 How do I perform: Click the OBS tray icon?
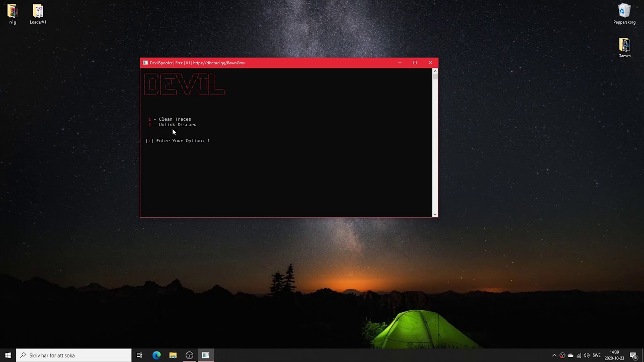(562, 355)
